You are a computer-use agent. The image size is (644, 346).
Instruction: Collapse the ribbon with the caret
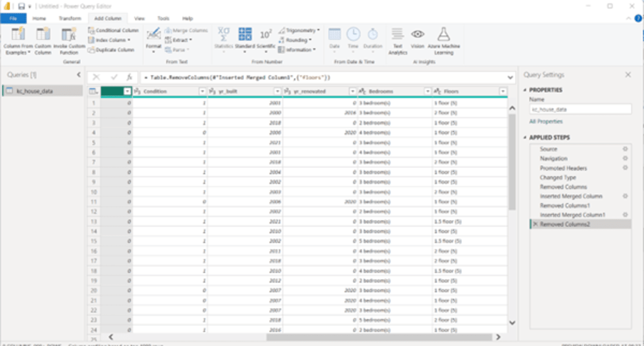click(628, 18)
